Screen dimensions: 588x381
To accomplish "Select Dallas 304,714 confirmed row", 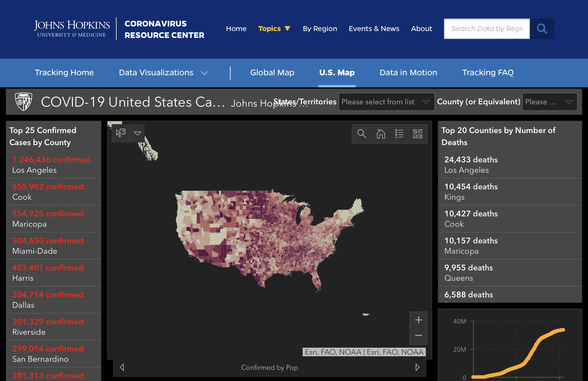I will [53, 300].
